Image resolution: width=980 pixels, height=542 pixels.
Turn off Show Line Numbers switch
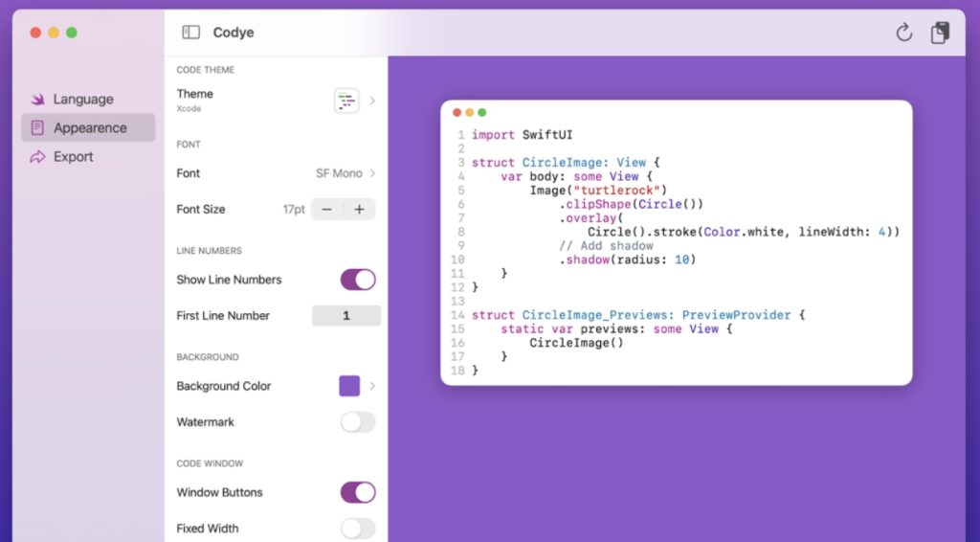click(x=358, y=280)
